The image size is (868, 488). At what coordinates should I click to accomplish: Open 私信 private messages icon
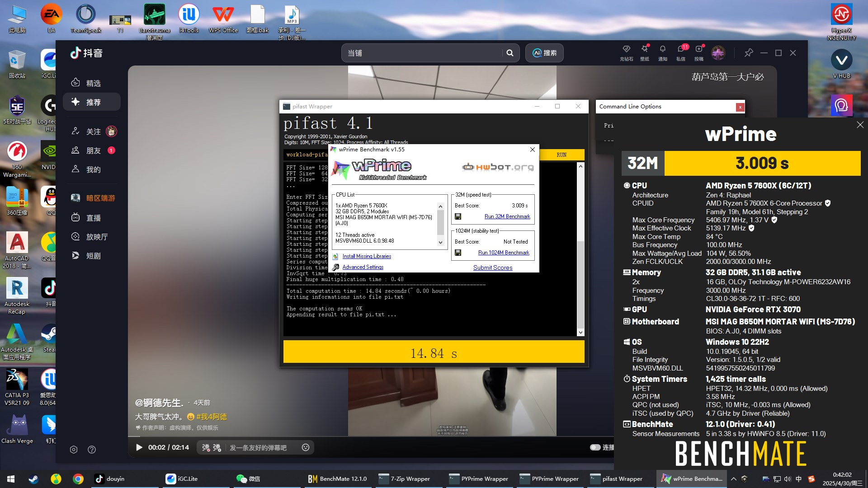[681, 52]
